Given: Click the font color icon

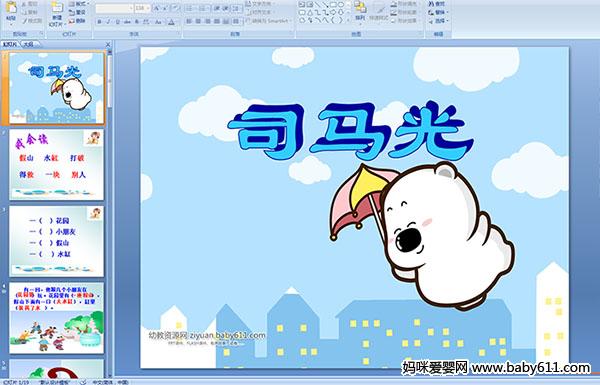Looking at the screenshot, I should coord(171,22).
